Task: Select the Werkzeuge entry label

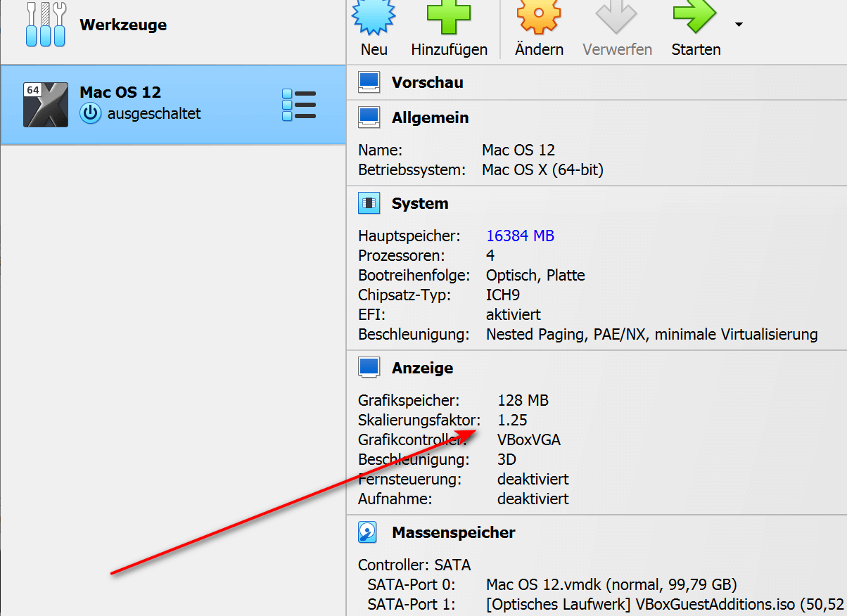Action: [x=123, y=25]
